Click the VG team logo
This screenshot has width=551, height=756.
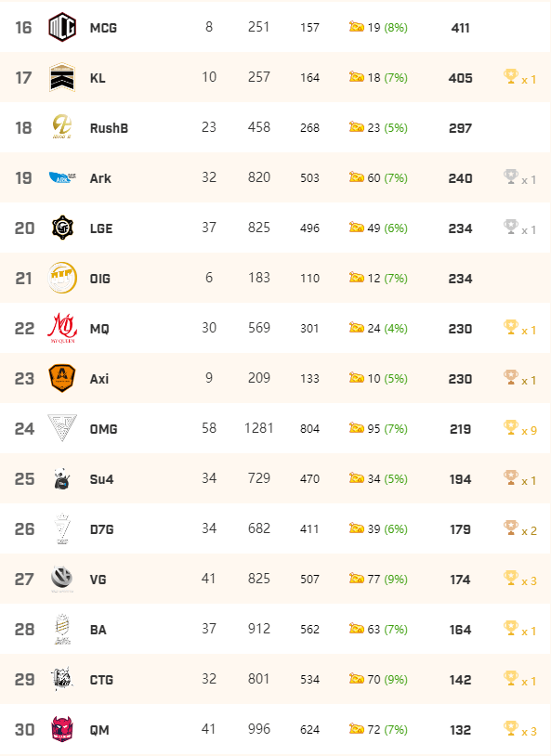[x=62, y=579]
